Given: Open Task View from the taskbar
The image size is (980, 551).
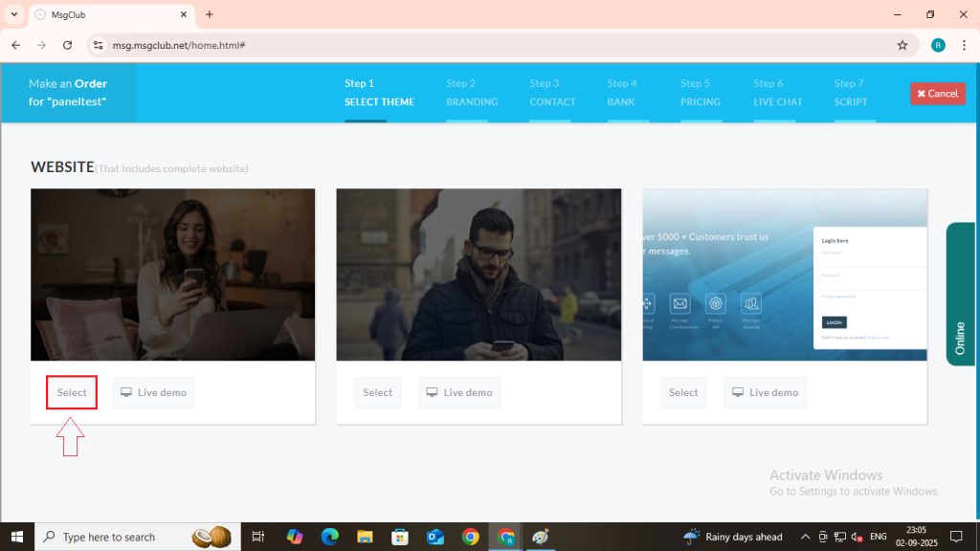Looking at the screenshot, I should 257,537.
